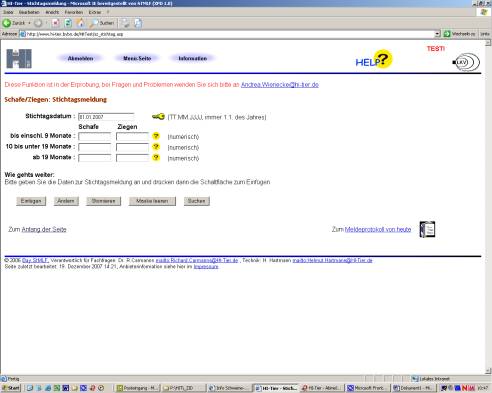Open the Anfang der Seite link
The width and height of the screenshot is (492, 393).
44,229
